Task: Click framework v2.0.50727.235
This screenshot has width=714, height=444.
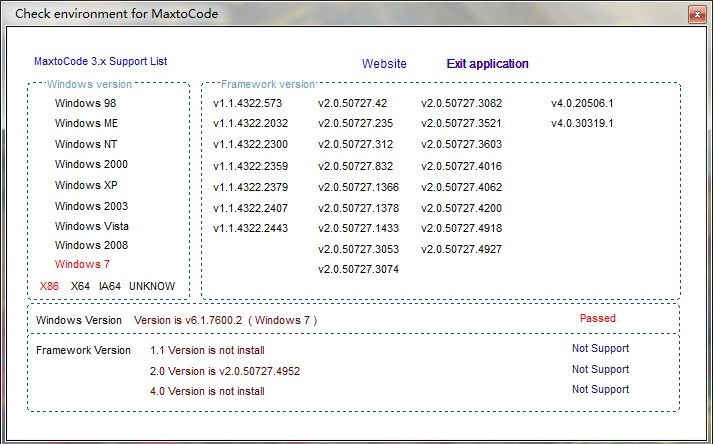Action: (356, 123)
